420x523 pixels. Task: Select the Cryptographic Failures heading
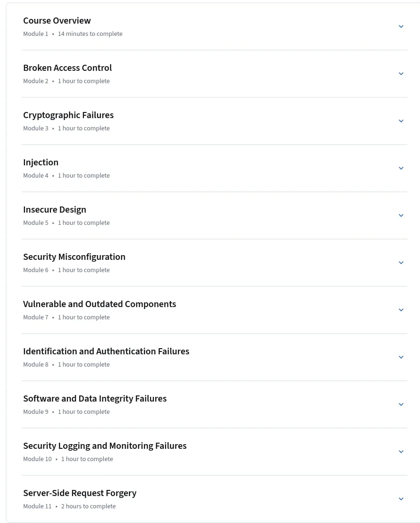68,115
